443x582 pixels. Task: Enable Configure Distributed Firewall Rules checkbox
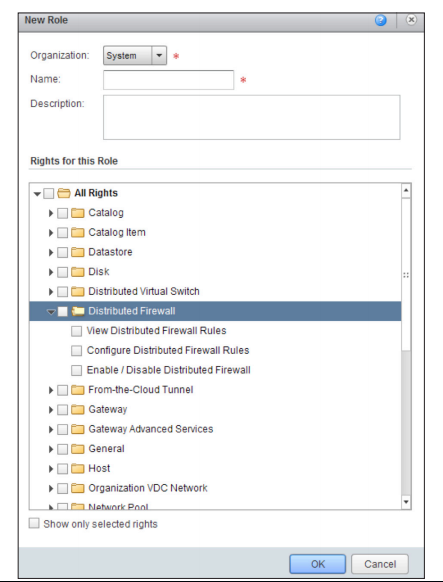76,351
